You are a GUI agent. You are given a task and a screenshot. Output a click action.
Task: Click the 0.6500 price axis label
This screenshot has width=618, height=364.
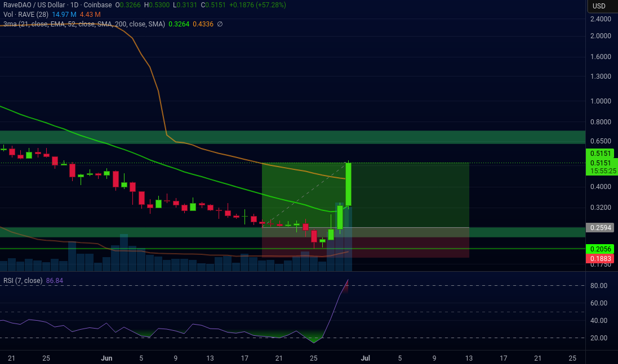click(x=601, y=141)
